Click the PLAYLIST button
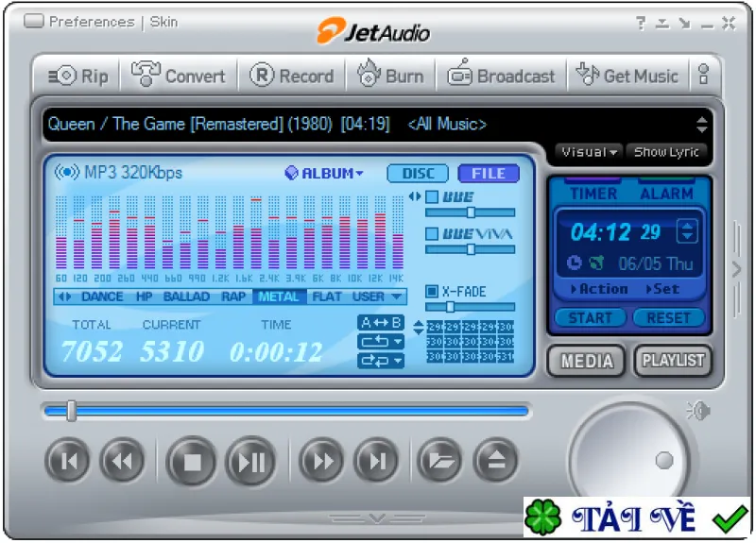Viewport: 756px width, 543px height. click(x=673, y=361)
